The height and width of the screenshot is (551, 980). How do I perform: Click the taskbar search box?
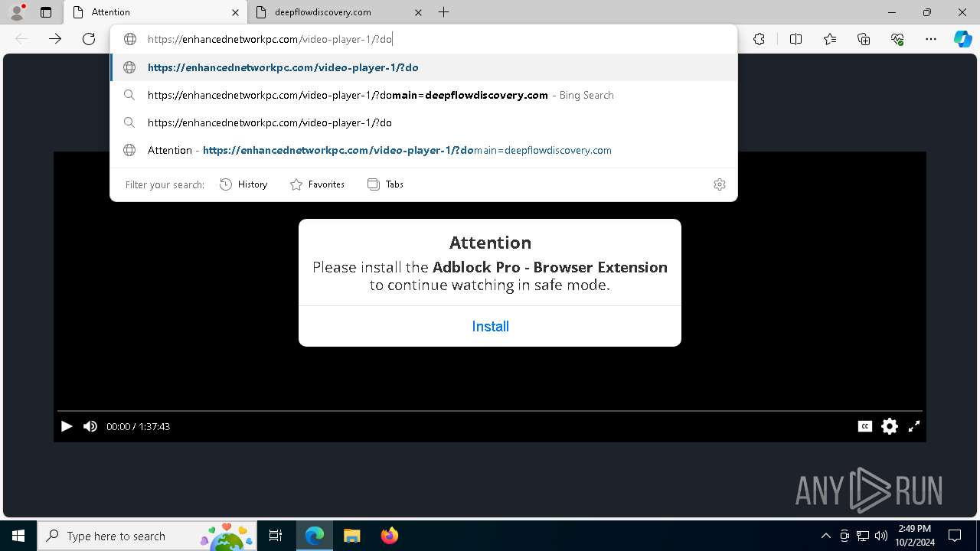tap(148, 536)
